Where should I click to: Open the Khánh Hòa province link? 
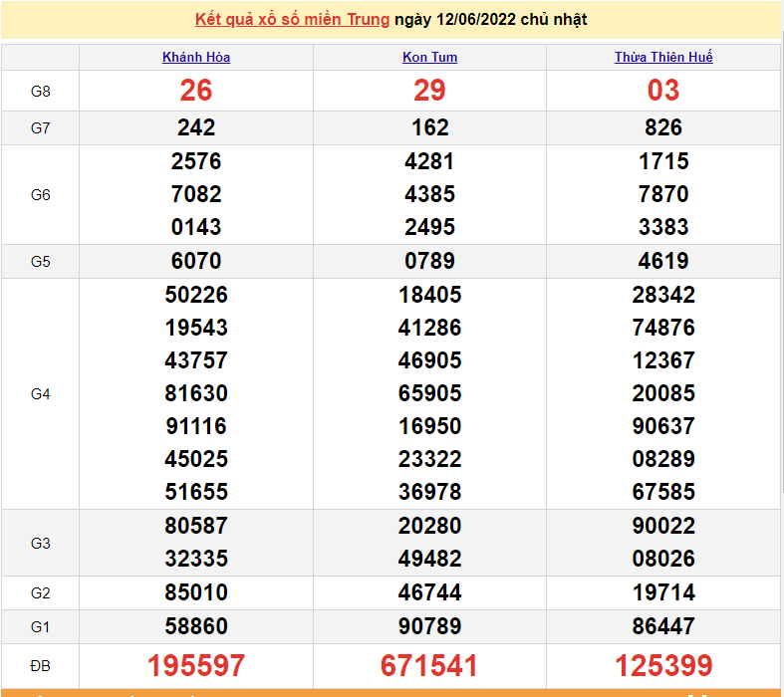(196, 58)
